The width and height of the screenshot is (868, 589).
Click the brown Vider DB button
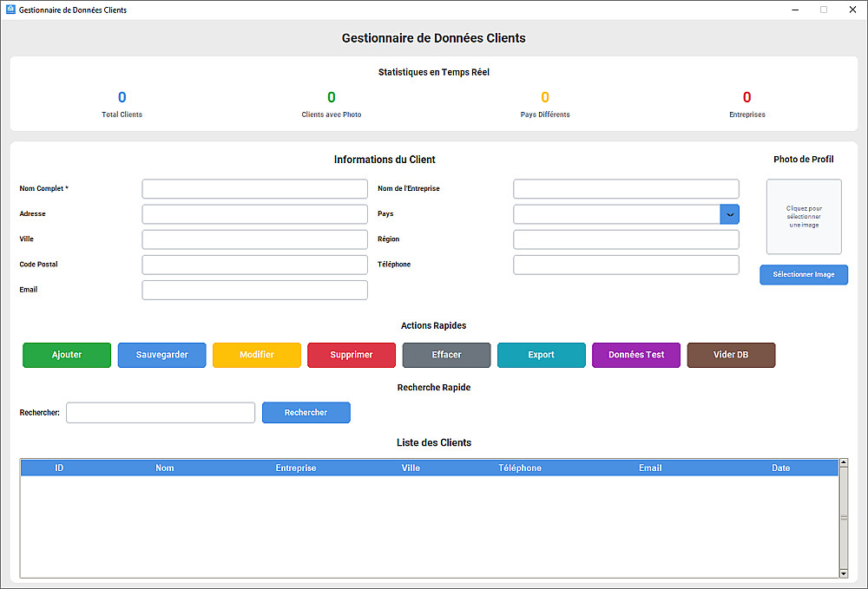coord(731,355)
